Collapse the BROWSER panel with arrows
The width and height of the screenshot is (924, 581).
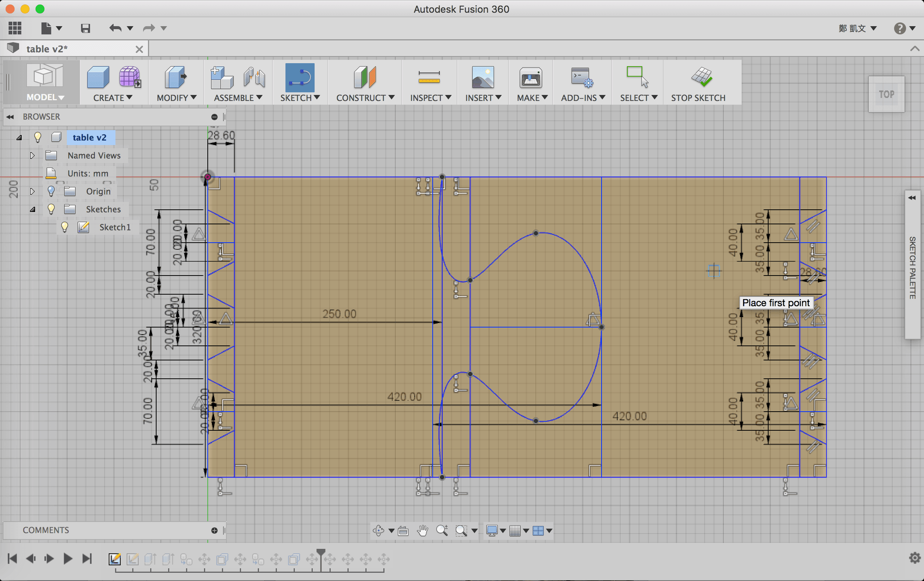[10, 117]
